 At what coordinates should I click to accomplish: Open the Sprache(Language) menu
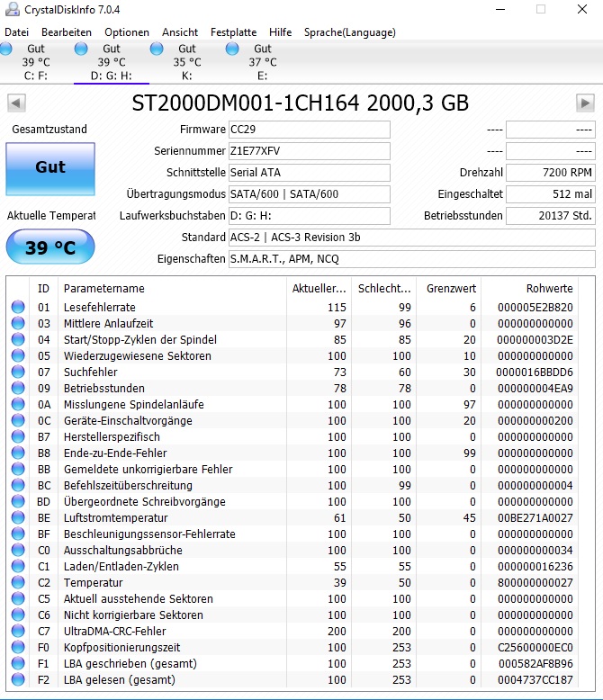pyautogui.click(x=350, y=32)
